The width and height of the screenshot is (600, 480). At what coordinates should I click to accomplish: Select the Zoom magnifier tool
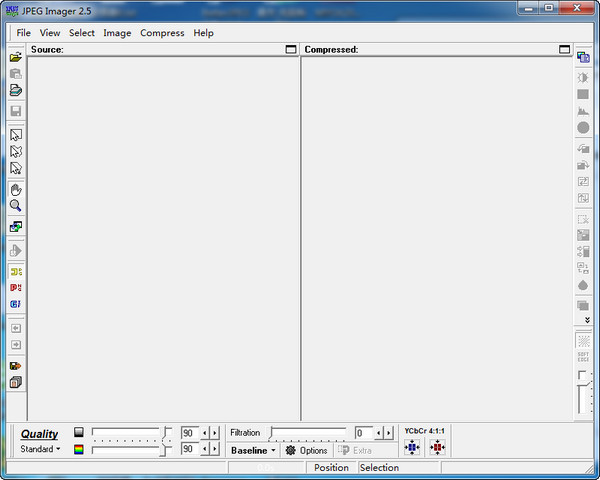(16, 206)
